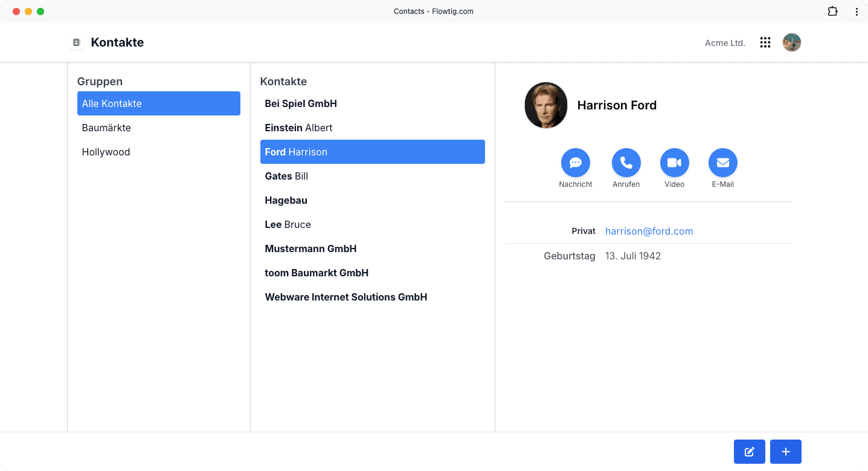The image size is (868, 471).
Task: Start a Video call with Harrison Ford
Action: [675, 163]
